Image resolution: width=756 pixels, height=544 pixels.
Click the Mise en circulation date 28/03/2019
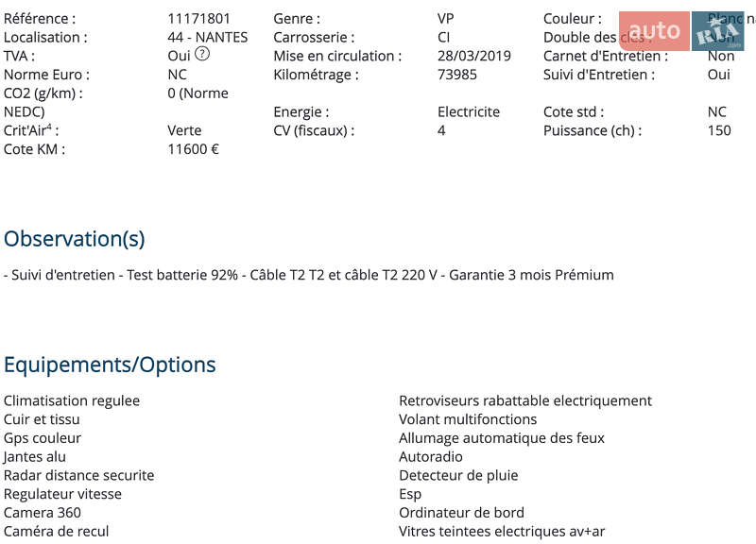coord(474,56)
